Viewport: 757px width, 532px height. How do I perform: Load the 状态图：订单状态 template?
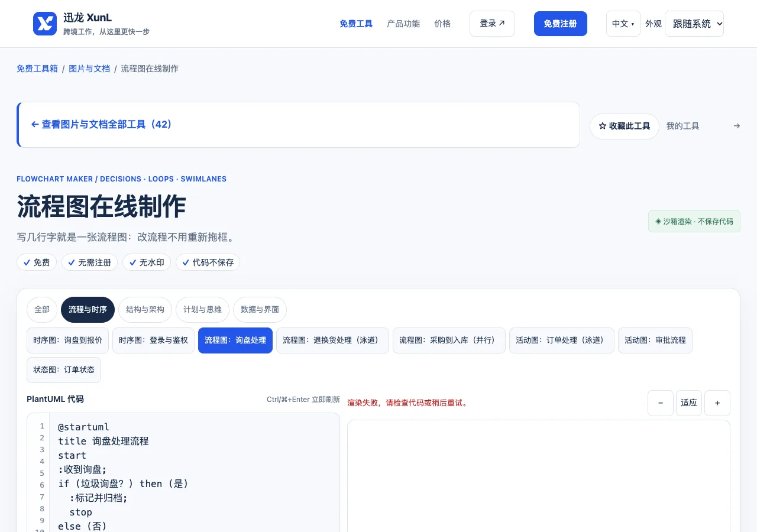coord(64,370)
